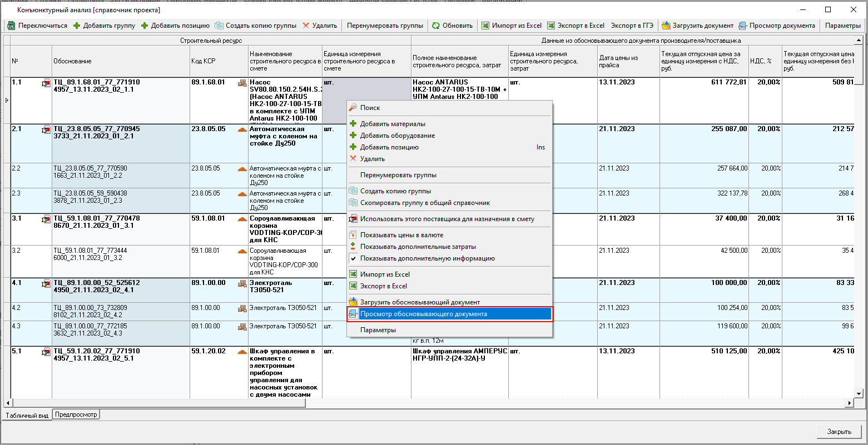Click 'Экспорт в ГГЭ' toolbar button
The image size is (868, 445).
click(632, 26)
